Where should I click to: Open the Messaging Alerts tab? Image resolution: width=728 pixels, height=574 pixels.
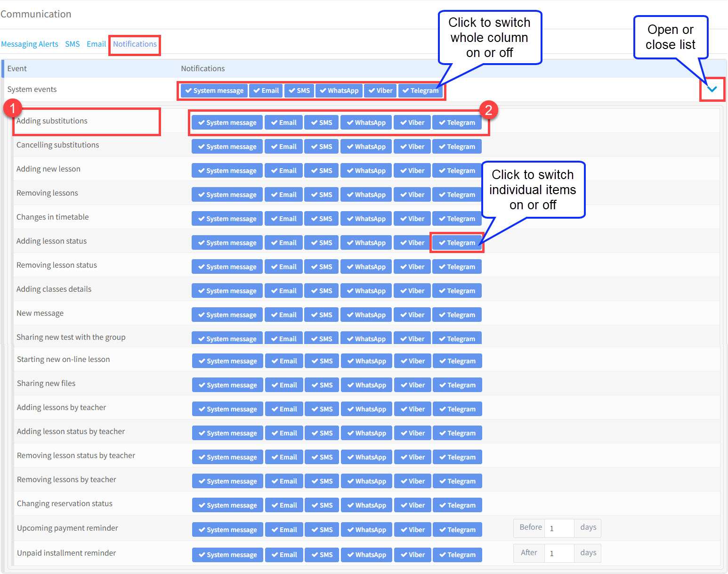point(30,44)
